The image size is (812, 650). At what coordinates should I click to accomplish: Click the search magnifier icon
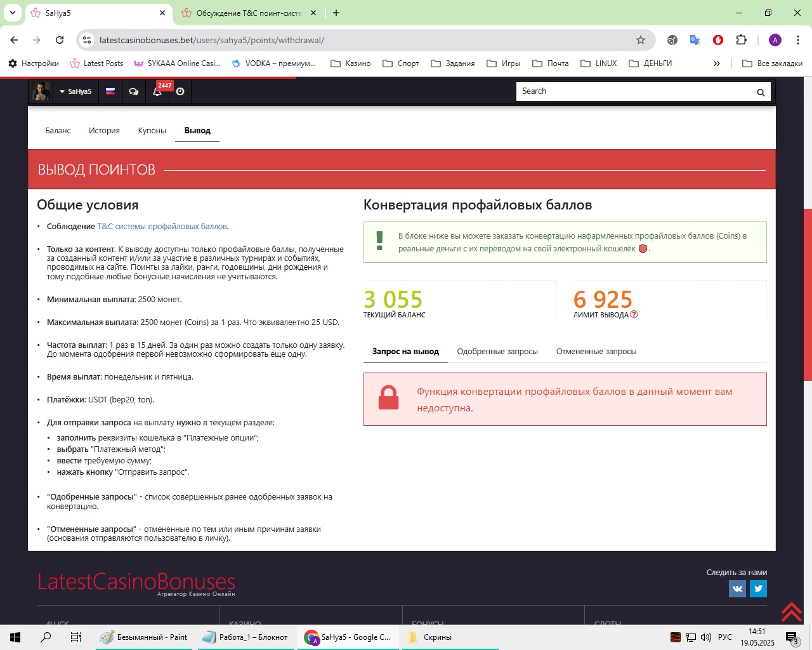pos(760,92)
